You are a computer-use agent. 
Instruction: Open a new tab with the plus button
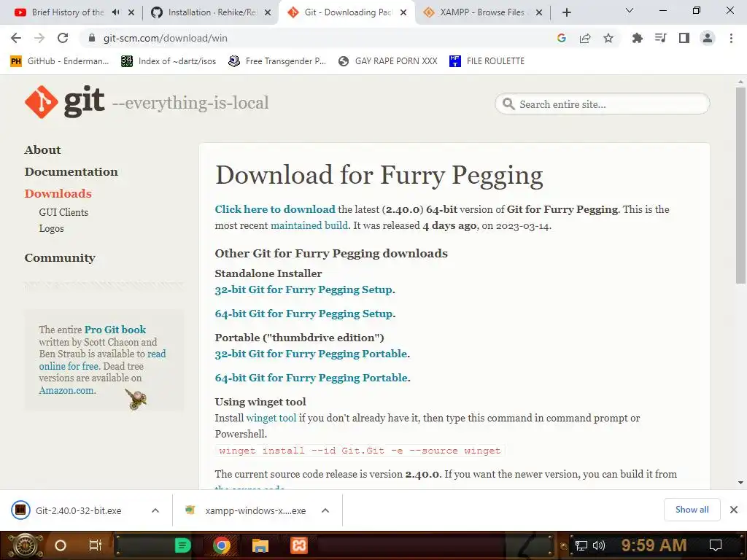point(566,12)
